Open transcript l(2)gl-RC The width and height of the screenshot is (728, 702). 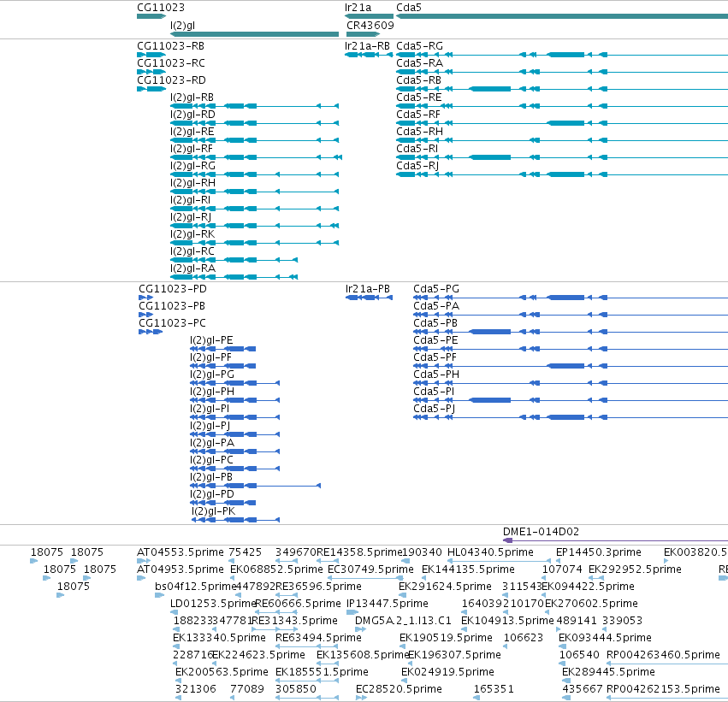(234, 260)
